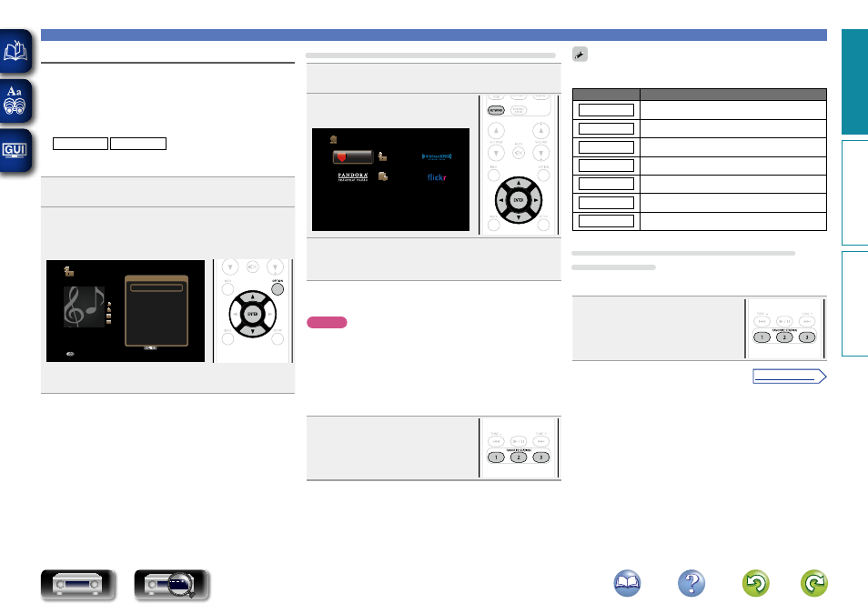
Task: Click the PANDORA logo in the screen image
Action: [353, 176]
